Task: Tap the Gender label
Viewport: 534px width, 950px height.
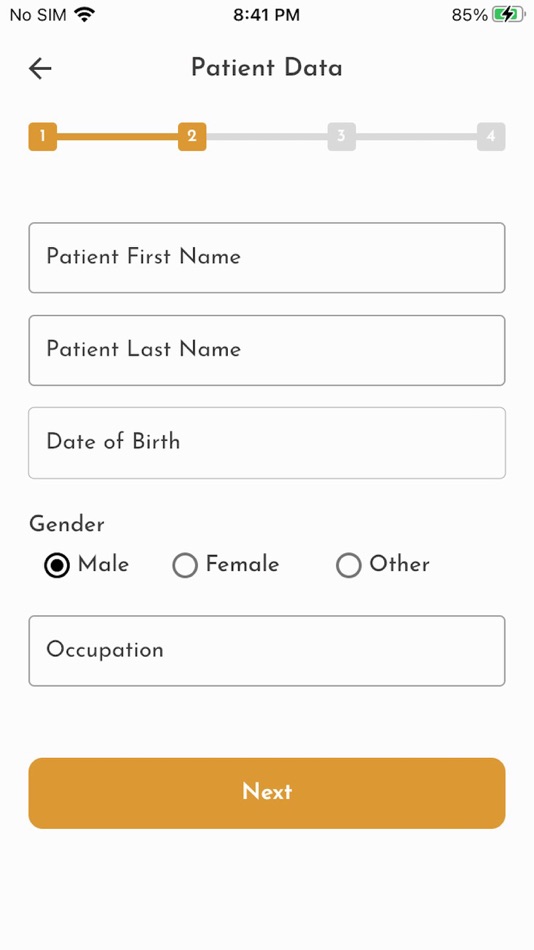Action: click(x=67, y=524)
